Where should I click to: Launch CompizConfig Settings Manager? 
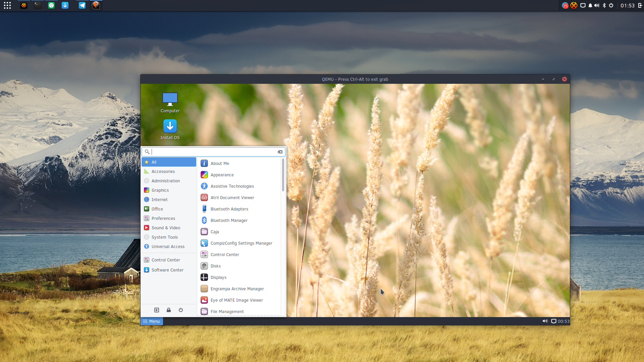(239, 243)
